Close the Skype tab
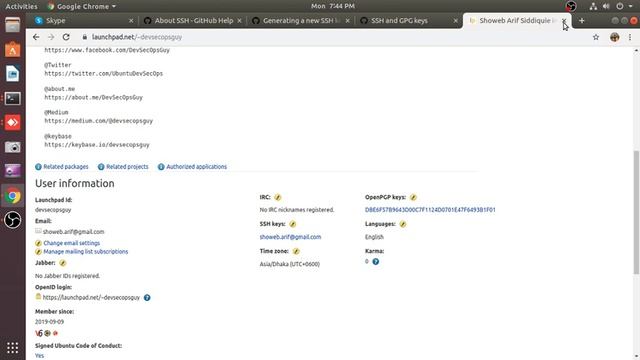Screen dimensions: 640x360 pos(131,21)
